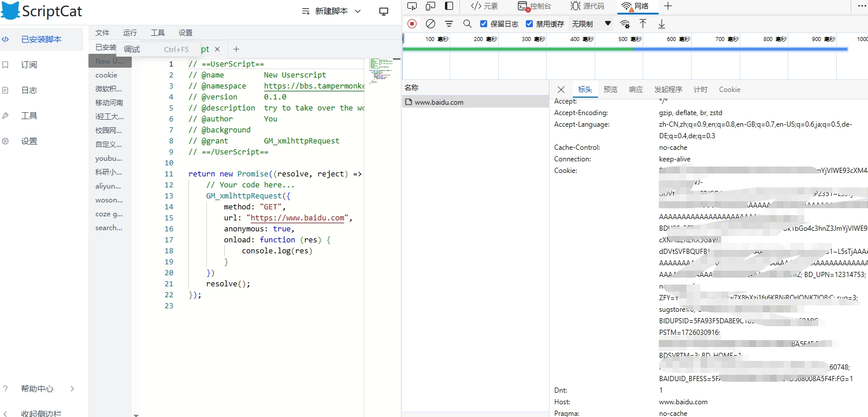The image size is (868, 417).
Task: Toggle the 保留日志 checkbox
Action: pyautogui.click(x=484, y=24)
